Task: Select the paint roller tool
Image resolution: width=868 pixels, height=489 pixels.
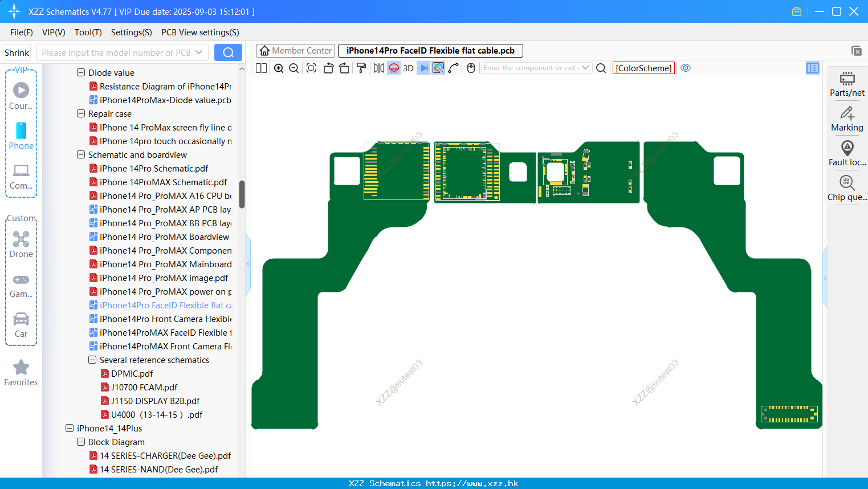Action: pos(361,68)
